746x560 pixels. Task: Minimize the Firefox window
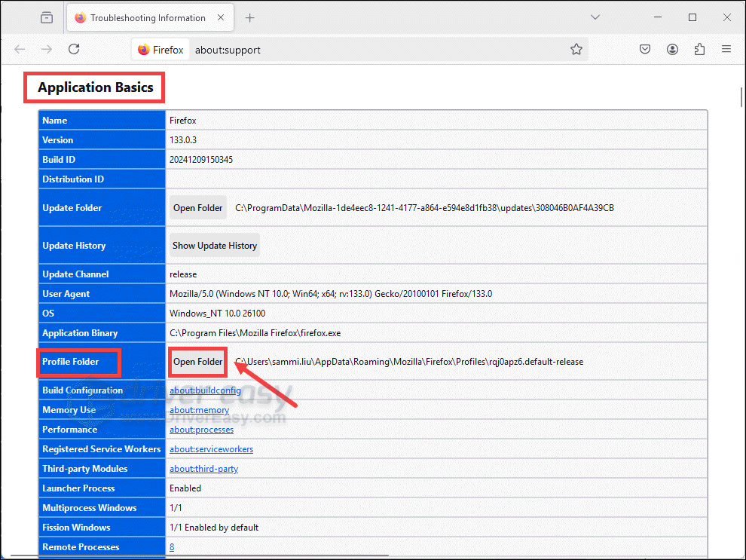(658, 17)
